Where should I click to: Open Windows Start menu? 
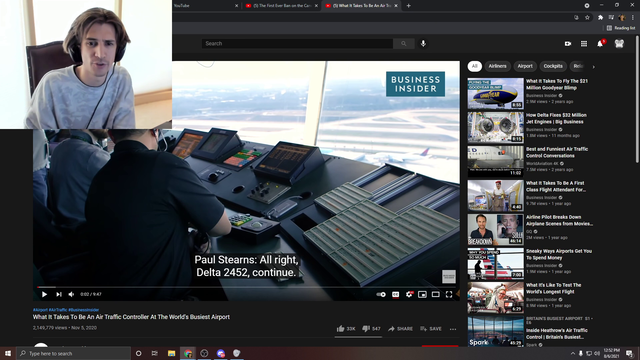coord(8,353)
